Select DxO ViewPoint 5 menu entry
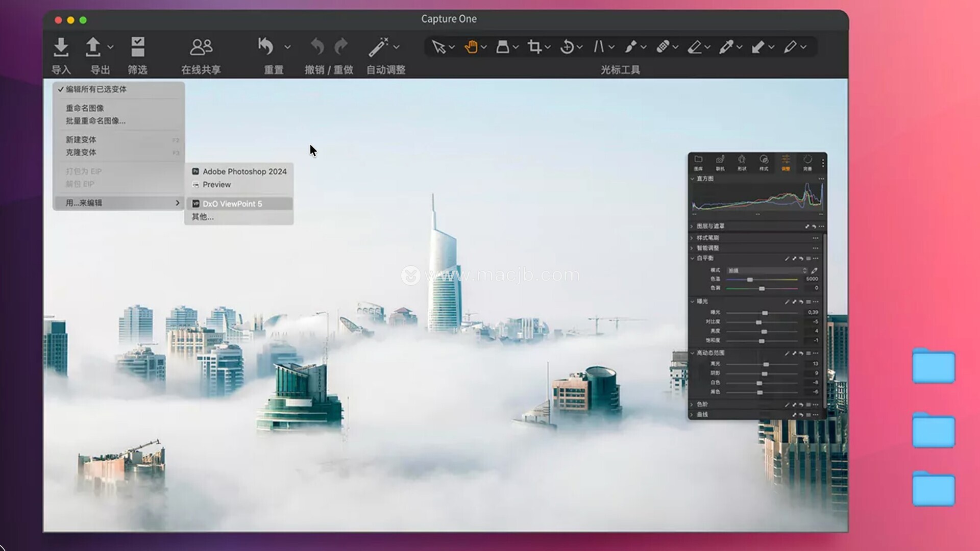Image resolution: width=980 pixels, height=551 pixels. click(x=232, y=204)
